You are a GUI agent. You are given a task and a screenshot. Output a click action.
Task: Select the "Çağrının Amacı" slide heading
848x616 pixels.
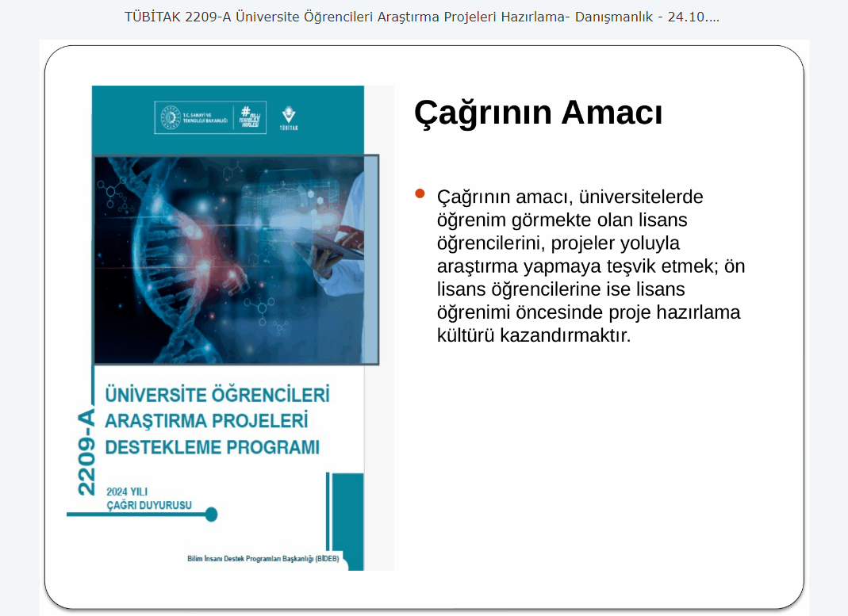pyautogui.click(x=538, y=113)
